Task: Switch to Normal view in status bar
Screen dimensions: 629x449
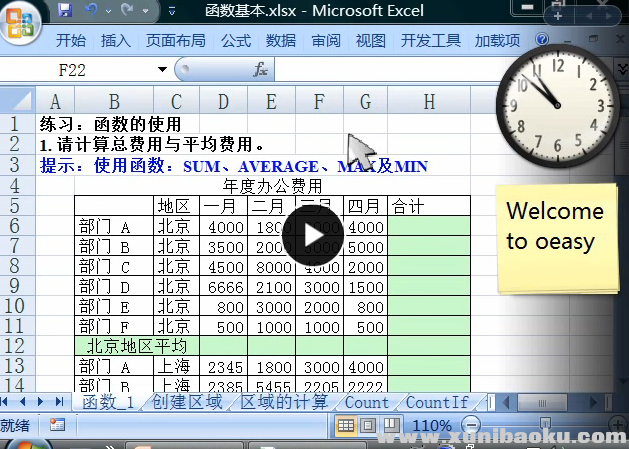Action: coord(345,426)
